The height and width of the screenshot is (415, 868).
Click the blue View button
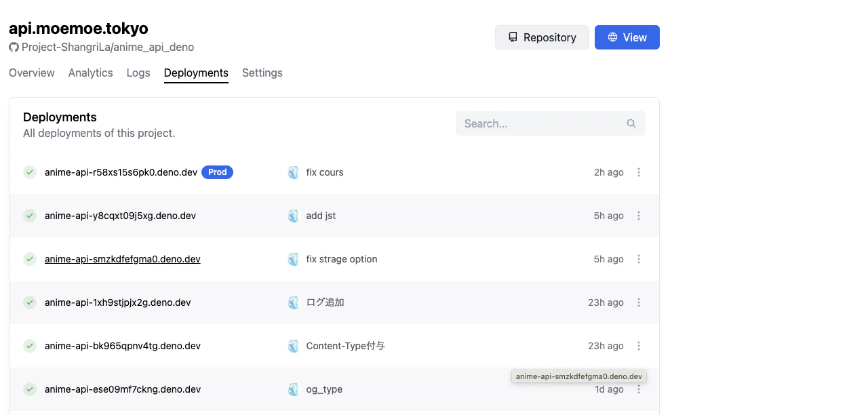[x=627, y=37]
